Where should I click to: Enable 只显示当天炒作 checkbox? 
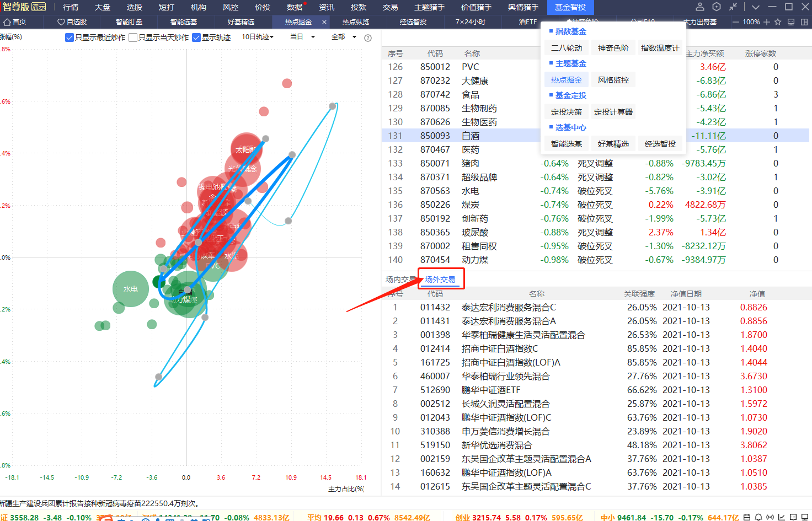pyautogui.click(x=133, y=37)
